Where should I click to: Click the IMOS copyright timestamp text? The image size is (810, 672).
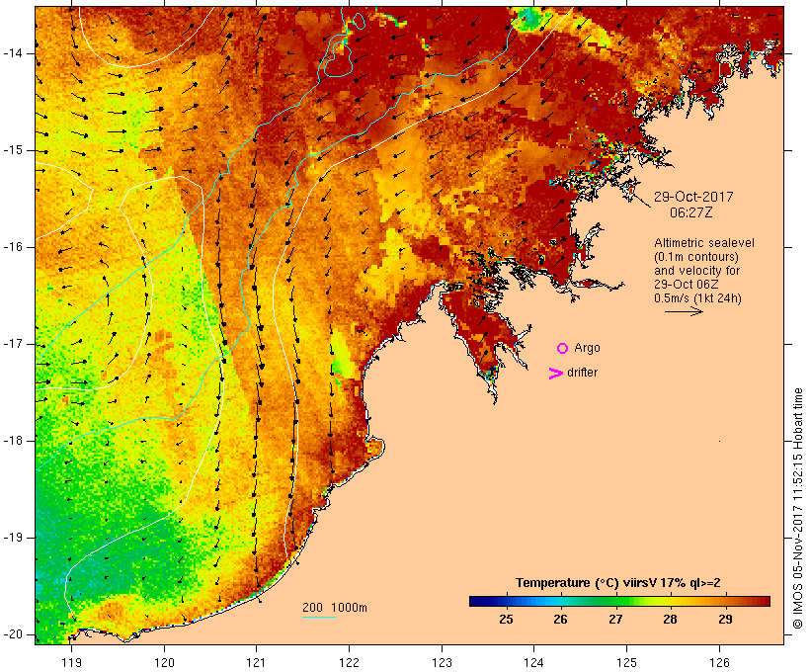797,508
